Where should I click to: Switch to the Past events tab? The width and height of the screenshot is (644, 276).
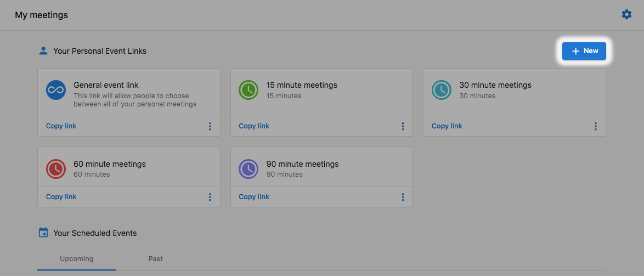tap(156, 259)
